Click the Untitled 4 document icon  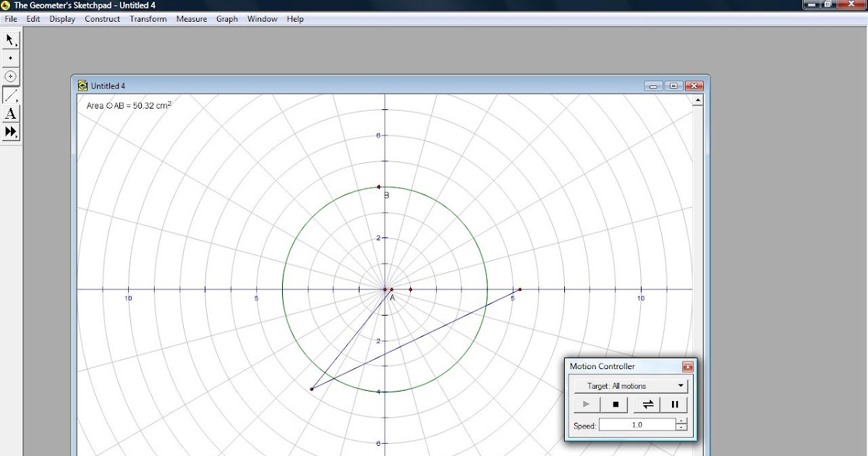point(82,85)
